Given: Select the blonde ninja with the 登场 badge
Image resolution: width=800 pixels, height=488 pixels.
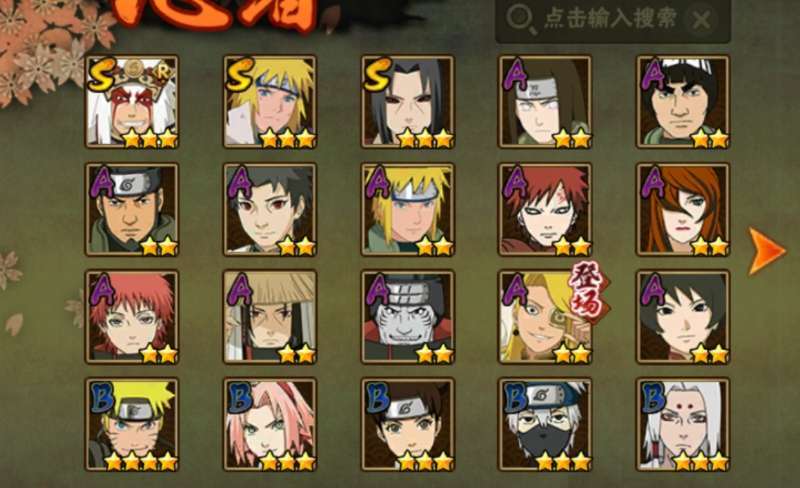Looking at the screenshot, I should [x=545, y=317].
